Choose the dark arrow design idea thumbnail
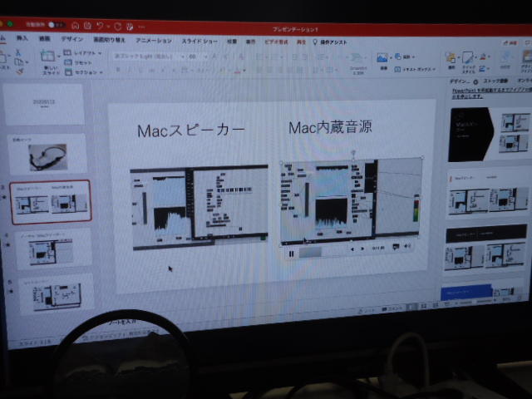Viewport: 532px width, 399px height. click(x=490, y=135)
